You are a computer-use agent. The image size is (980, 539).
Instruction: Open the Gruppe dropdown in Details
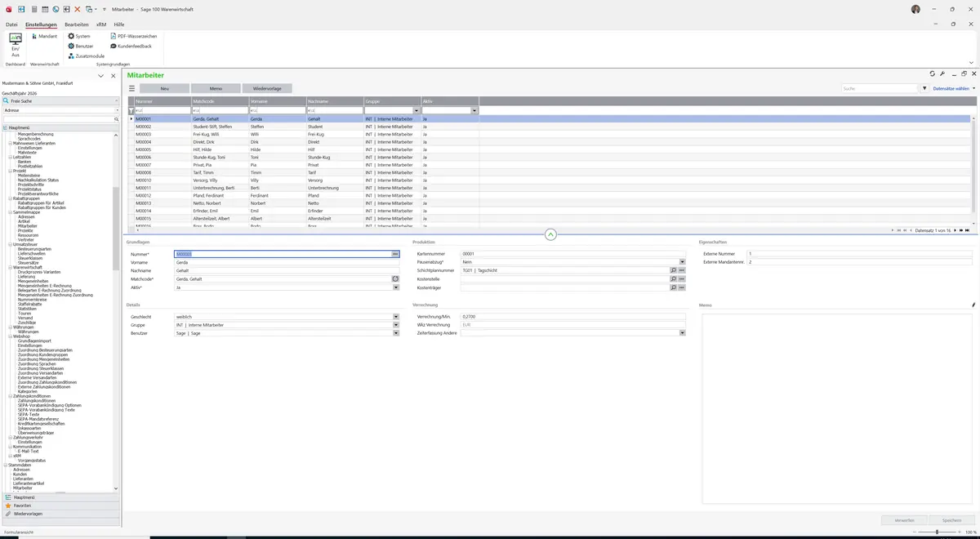(x=396, y=325)
